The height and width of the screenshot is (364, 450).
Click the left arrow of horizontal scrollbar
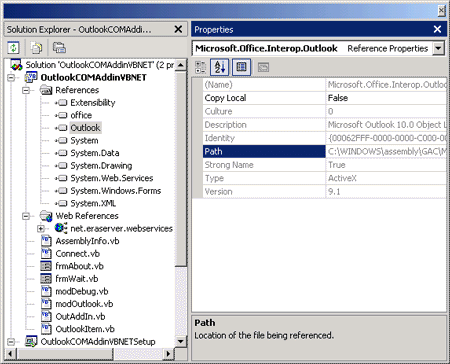point(10,353)
